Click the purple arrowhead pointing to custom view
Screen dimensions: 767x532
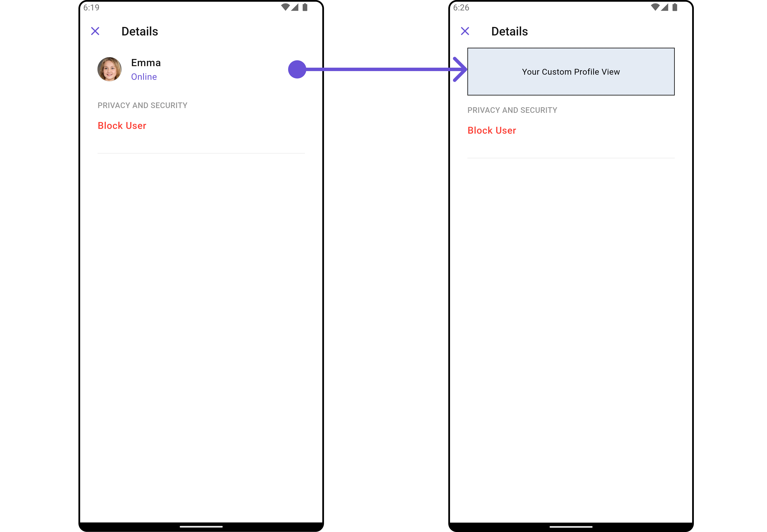click(460, 69)
